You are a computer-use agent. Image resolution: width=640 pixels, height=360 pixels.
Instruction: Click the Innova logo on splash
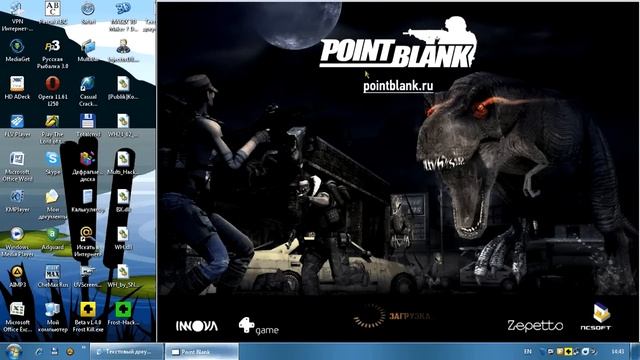[x=197, y=326]
